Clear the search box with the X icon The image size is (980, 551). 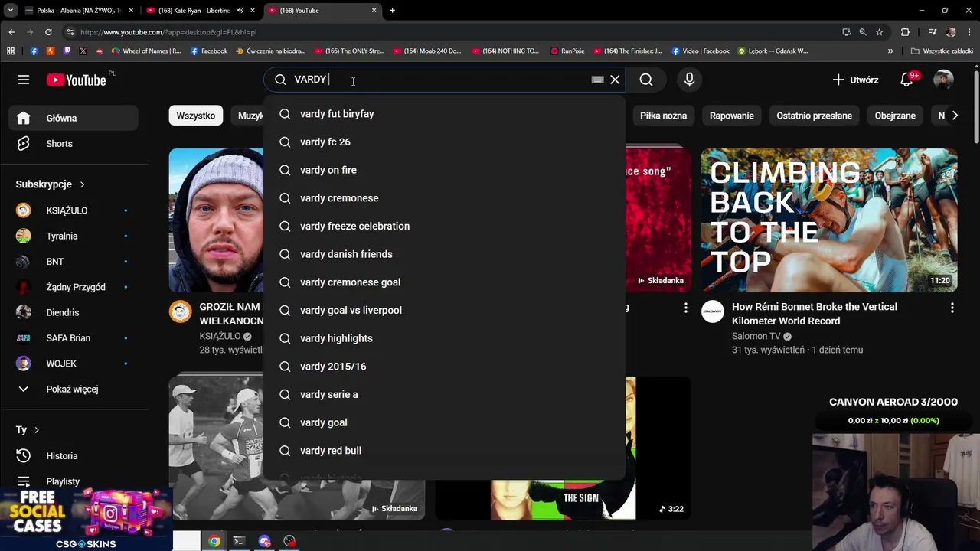(x=615, y=80)
